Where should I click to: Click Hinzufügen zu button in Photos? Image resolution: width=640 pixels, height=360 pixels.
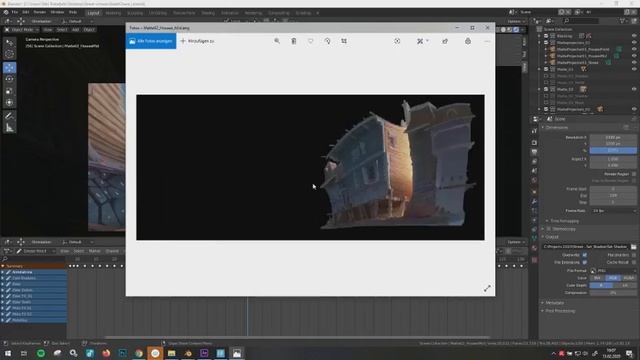198,41
